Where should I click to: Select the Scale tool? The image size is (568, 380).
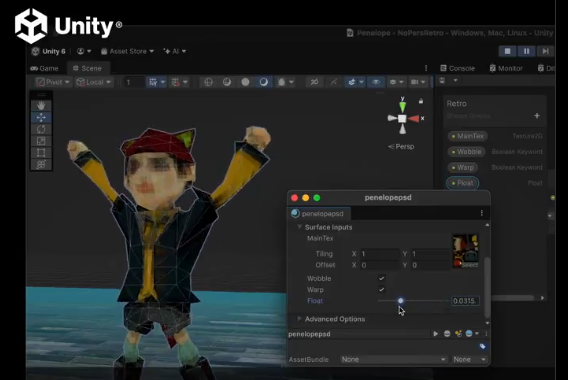coord(41,141)
